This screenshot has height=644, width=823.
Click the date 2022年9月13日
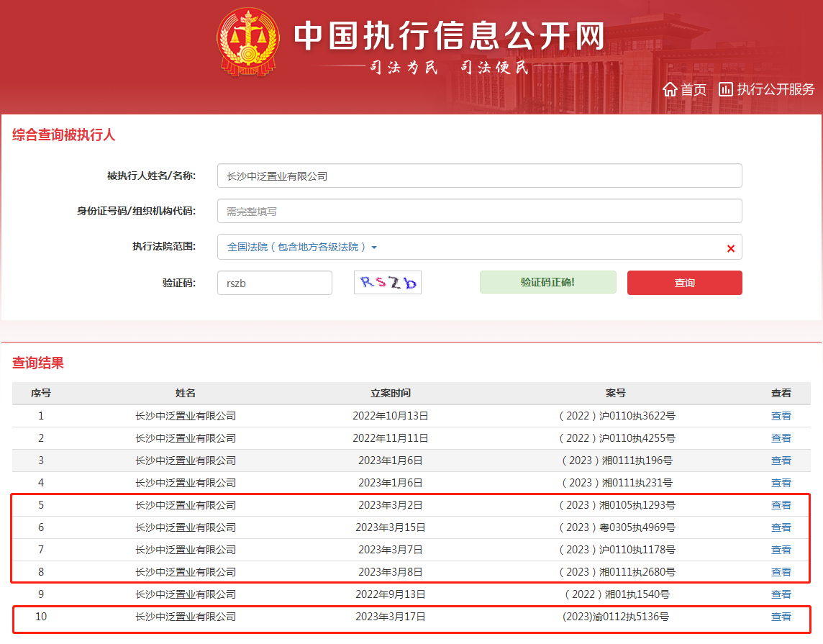pos(391,594)
